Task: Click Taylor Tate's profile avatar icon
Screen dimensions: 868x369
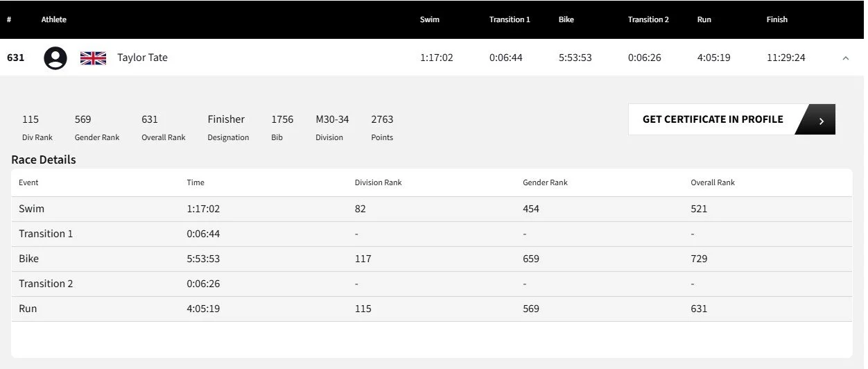Action: coord(55,58)
